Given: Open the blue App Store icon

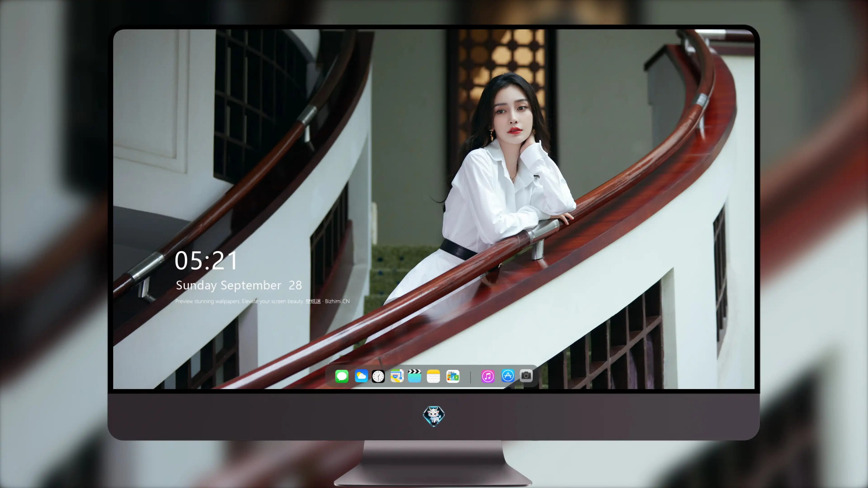Looking at the screenshot, I should coord(508,375).
